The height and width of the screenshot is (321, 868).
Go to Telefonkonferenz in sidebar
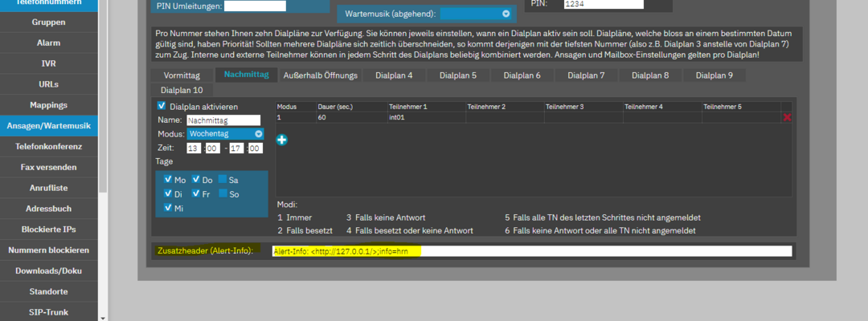pos(49,146)
